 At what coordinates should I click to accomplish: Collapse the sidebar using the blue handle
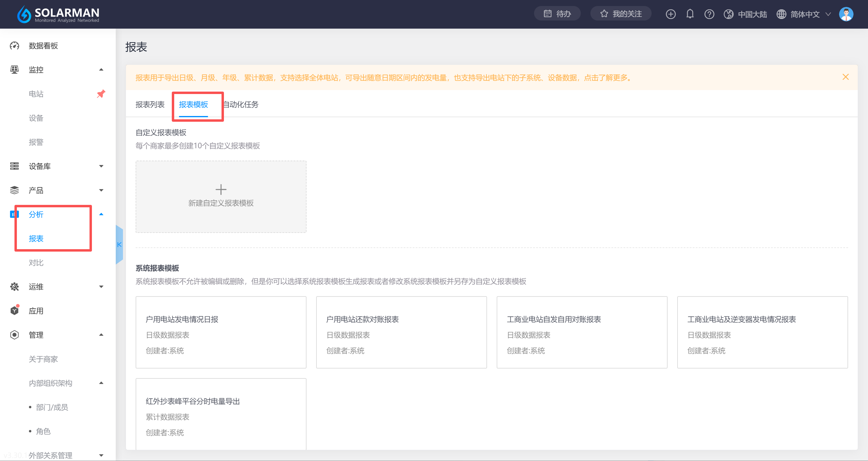(119, 244)
